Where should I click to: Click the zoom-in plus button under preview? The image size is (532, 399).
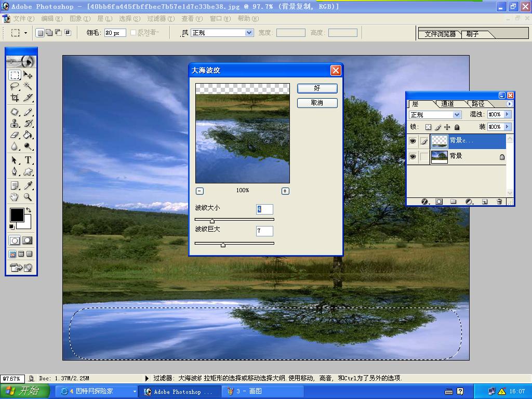[285, 191]
